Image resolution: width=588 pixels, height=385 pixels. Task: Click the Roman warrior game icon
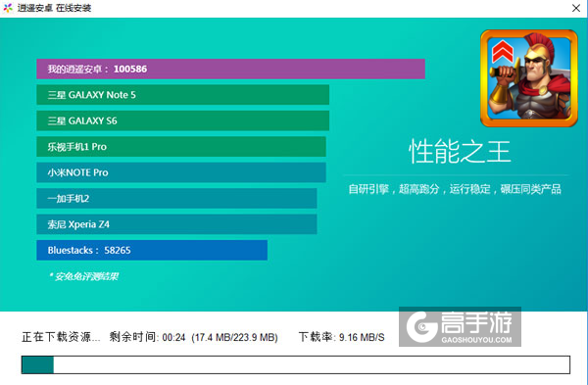(529, 78)
